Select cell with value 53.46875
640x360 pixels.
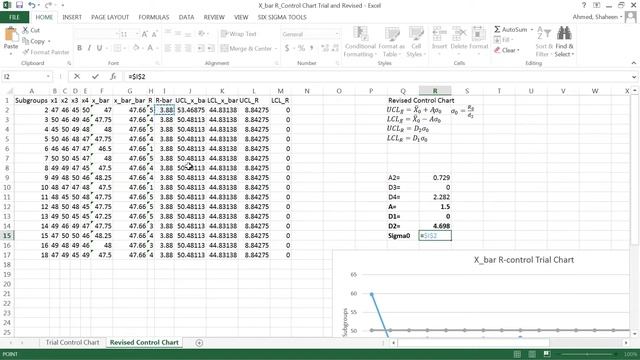pos(191,110)
